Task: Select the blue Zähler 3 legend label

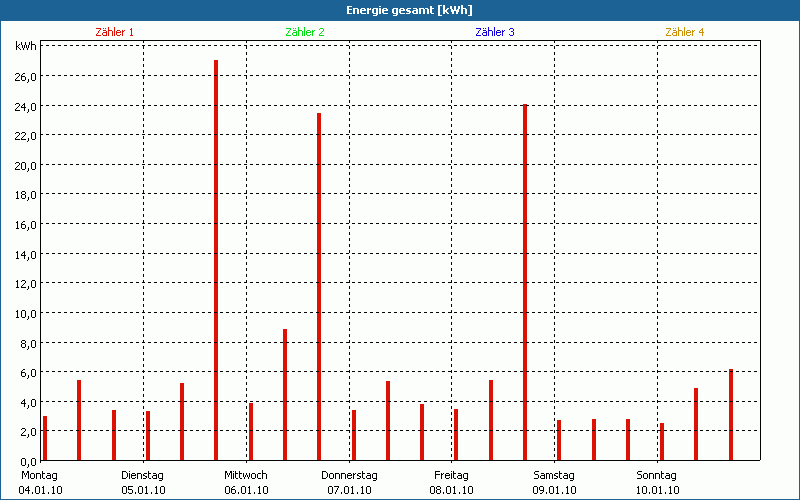Action: [495, 32]
